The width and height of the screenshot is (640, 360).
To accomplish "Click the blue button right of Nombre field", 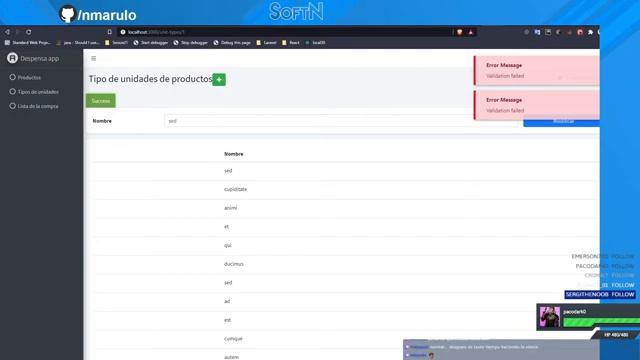I will click(x=562, y=121).
